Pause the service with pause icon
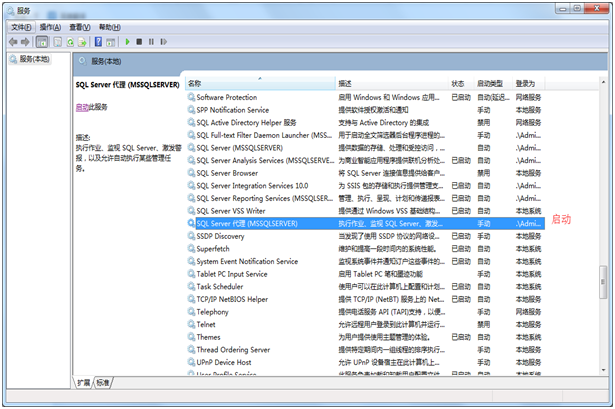Screen dimensions: 615x409 [151, 42]
